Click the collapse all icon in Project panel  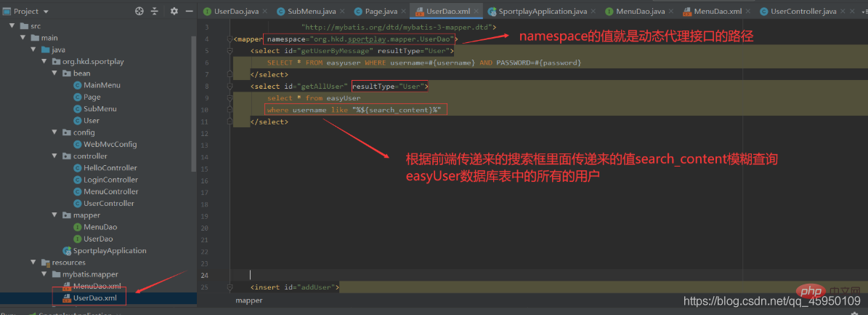[x=155, y=11]
